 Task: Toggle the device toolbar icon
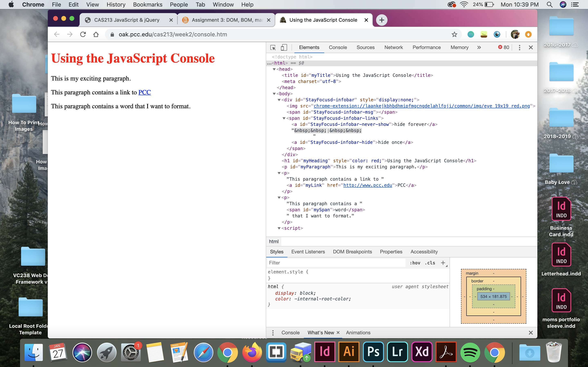click(x=284, y=48)
